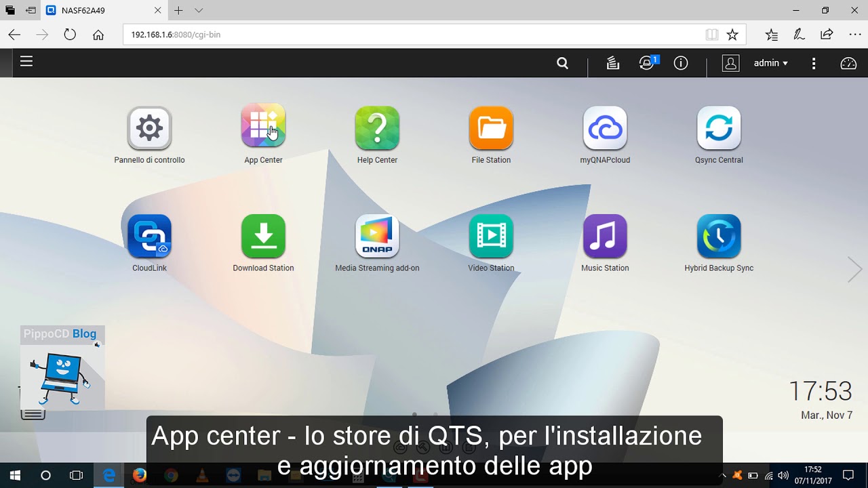The height and width of the screenshot is (488, 868).
Task: Open External Devices icon with badge
Action: [x=648, y=62]
